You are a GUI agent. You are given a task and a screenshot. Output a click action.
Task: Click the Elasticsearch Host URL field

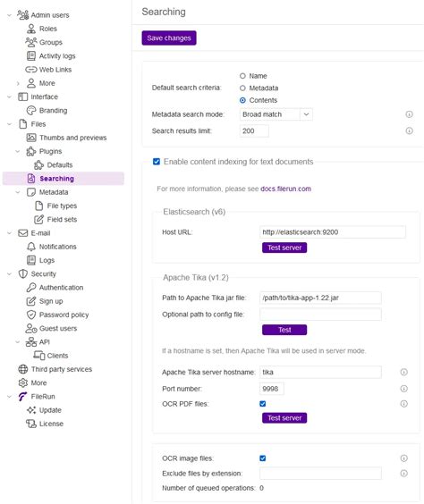(x=333, y=232)
